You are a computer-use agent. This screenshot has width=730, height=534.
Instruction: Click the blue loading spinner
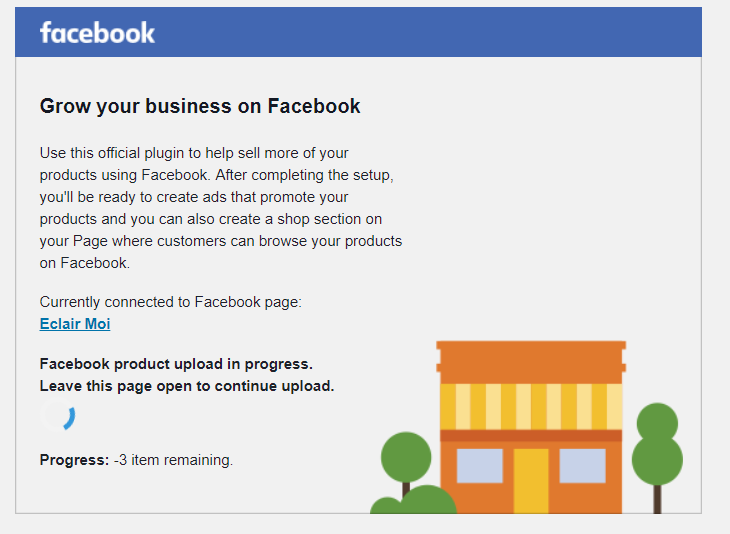tap(58, 415)
